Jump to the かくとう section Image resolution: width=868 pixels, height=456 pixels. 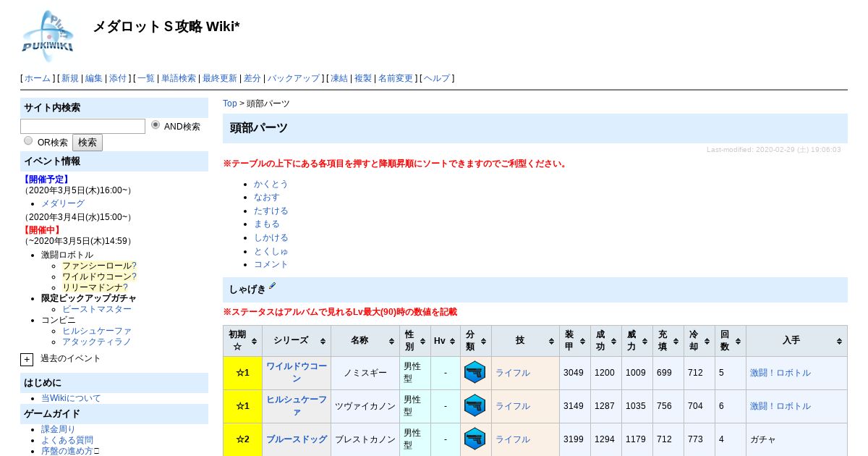271,184
